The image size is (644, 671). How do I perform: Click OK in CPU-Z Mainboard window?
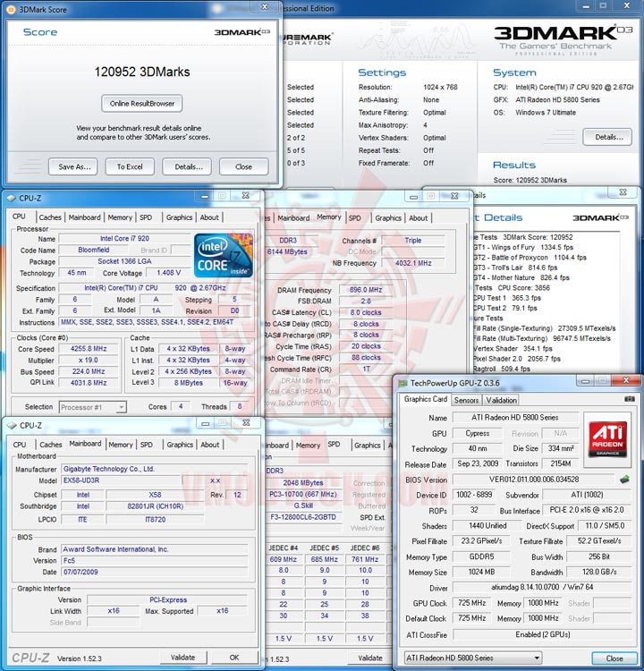click(x=234, y=658)
